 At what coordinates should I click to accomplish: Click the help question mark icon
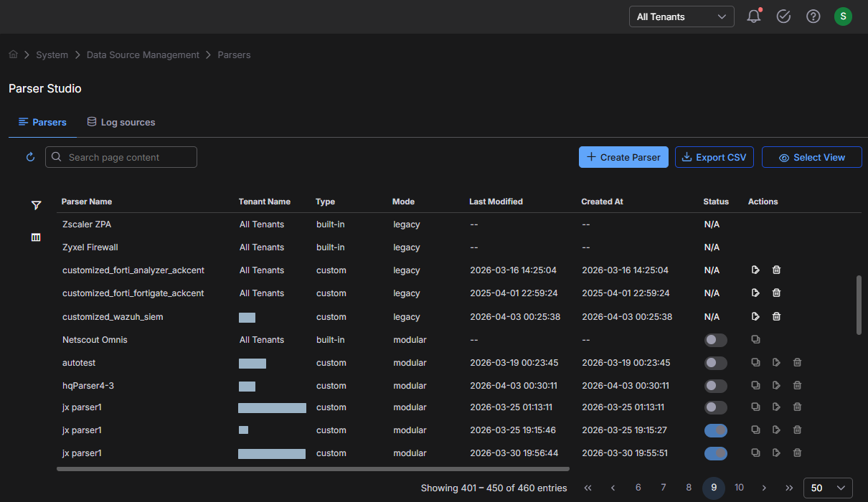813,16
